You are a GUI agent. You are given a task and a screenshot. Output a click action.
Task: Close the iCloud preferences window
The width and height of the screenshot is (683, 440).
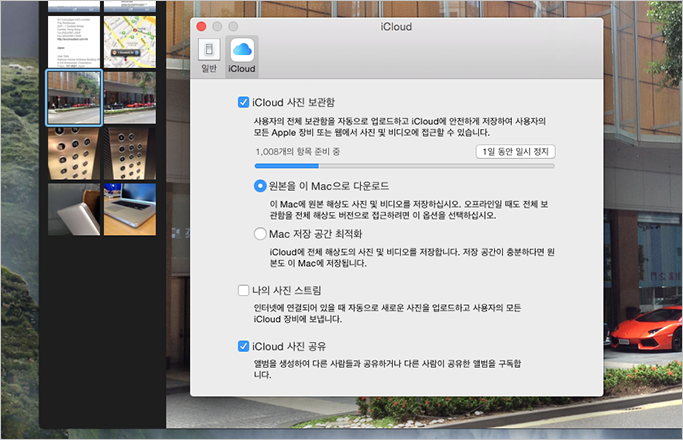(201, 27)
